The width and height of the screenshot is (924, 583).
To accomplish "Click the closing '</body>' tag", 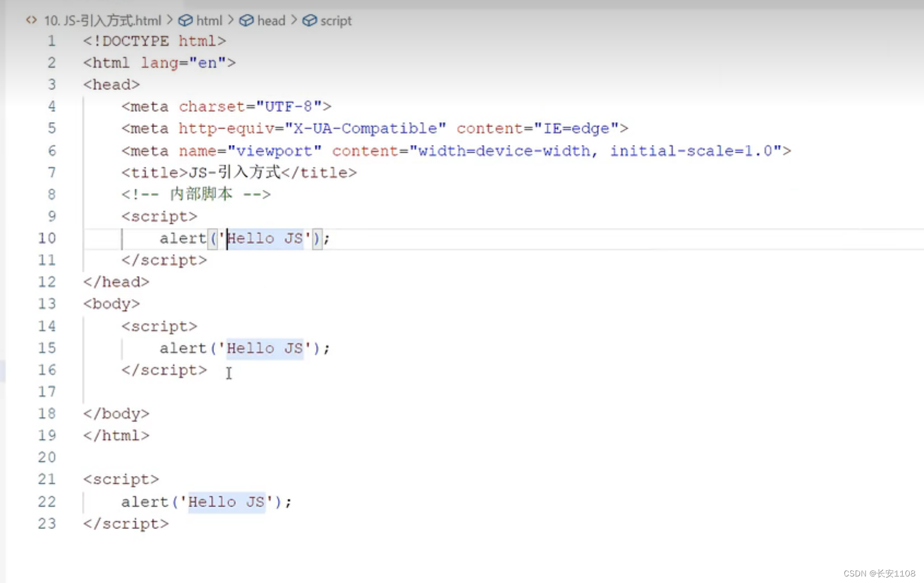I will tap(116, 414).
